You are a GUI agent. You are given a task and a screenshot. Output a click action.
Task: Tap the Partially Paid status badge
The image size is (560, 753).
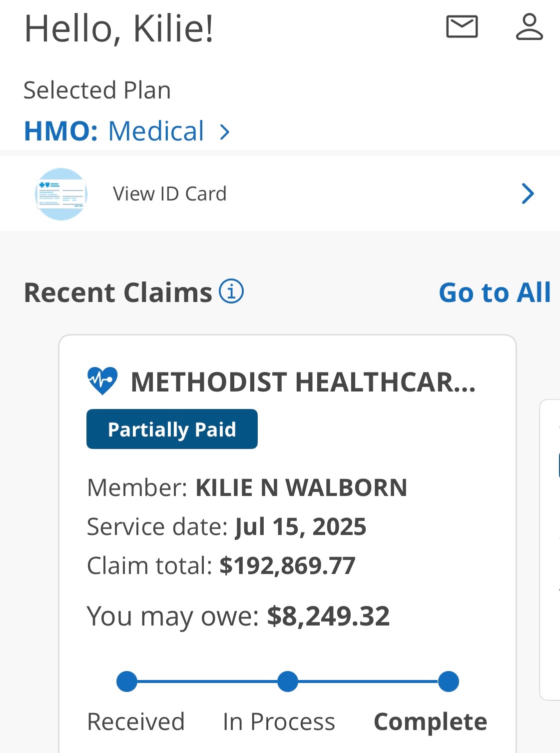click(172, 429)
